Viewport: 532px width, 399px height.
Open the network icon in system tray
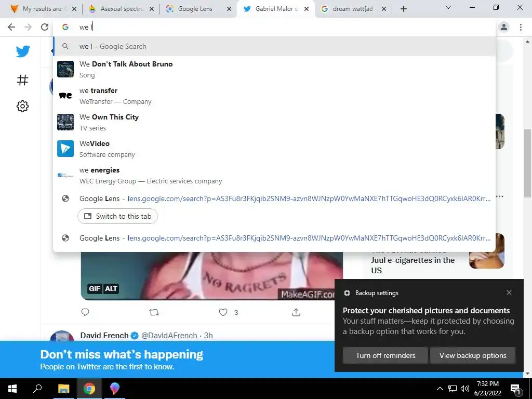(x=453, y=389)
